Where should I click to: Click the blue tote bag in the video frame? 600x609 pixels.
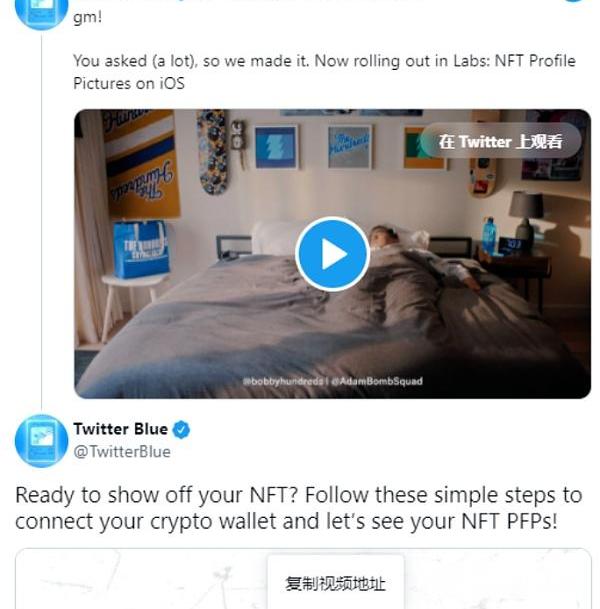(141, 249)
